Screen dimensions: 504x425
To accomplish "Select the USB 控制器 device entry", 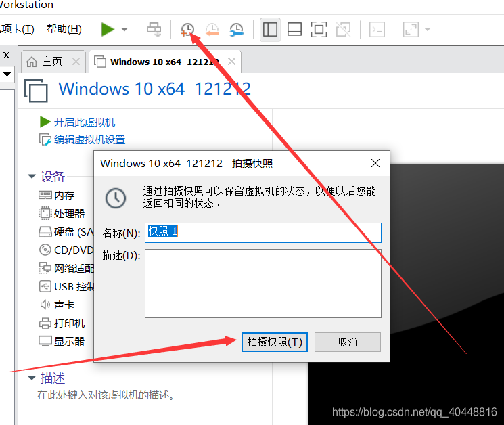I will click(x=66, y=286).
